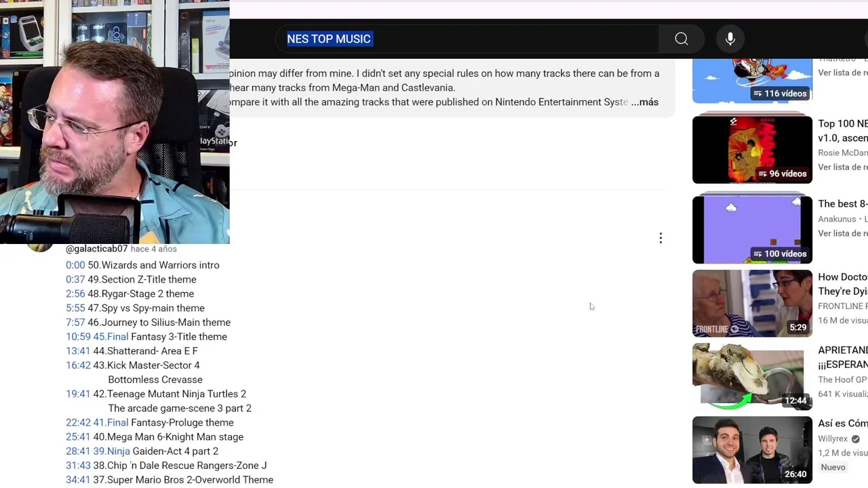Open The Hoof GP 12:44 video thumbnail
This screenshot has width=868, height=488.
pyautogui.click(x=752, y=376)
